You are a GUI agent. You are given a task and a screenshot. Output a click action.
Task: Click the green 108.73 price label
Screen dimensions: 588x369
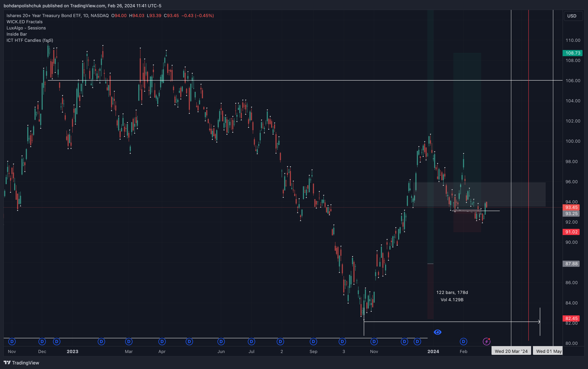[573, 53]
